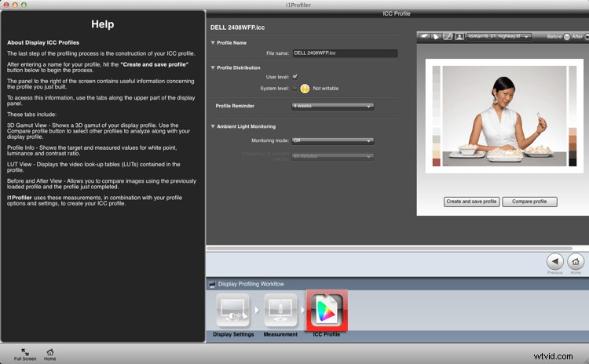Click the Previous arrow button
Image resolution: width=589 pixels, height=364 pixels.
click(554, 262)
